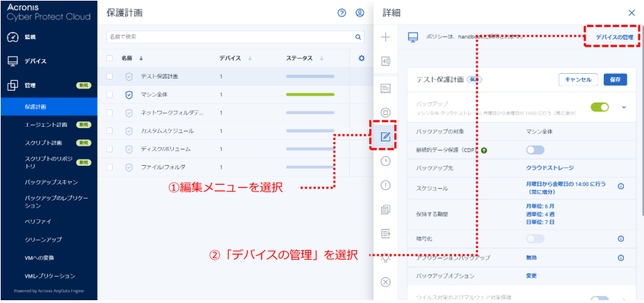The height and width of the screenshot is (303, 644).
Task: Click the clock icon in details sidebar
Action: 385,161
